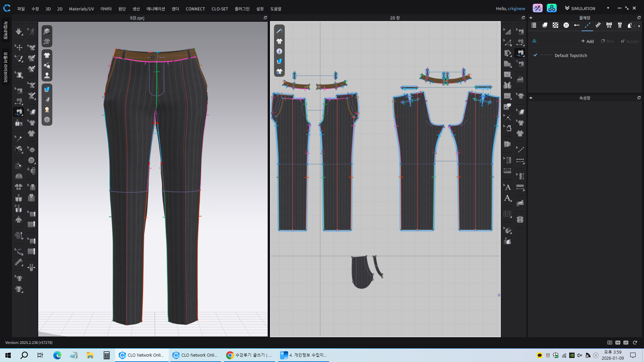Viewport: 644px width, 362px height.
Task: Open the checkered Graphic tab icon
Action: (555, 25)
